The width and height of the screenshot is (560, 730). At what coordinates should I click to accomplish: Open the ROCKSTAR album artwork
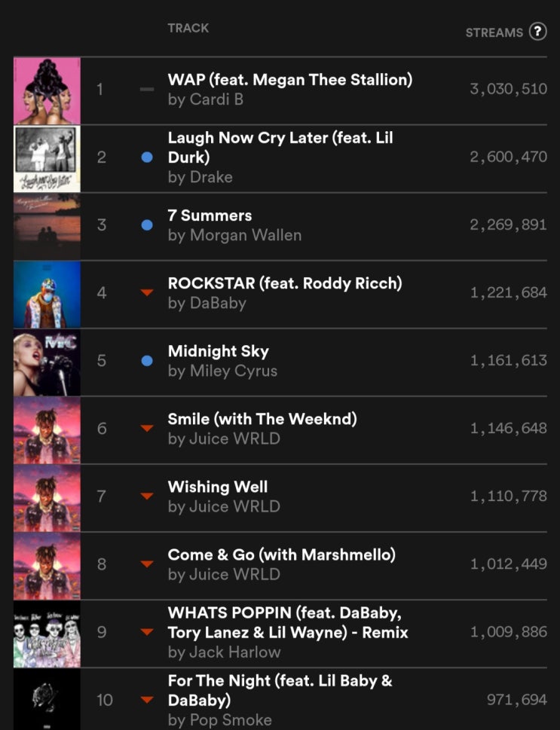[x=47, y=295]
